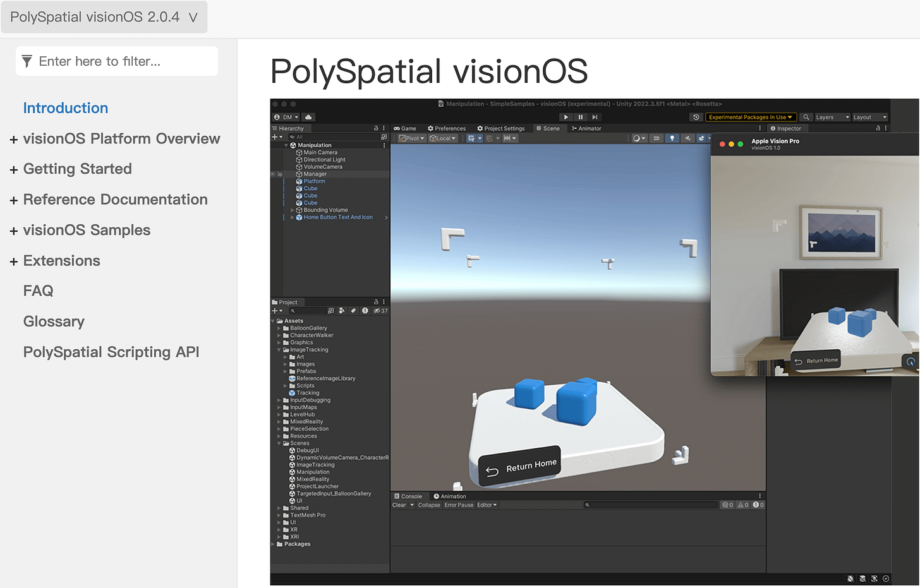Screen dimensions: 920x588
Task: Switch to the Project Settings tab
Action: pyautogui.click(x=501, y=128)
